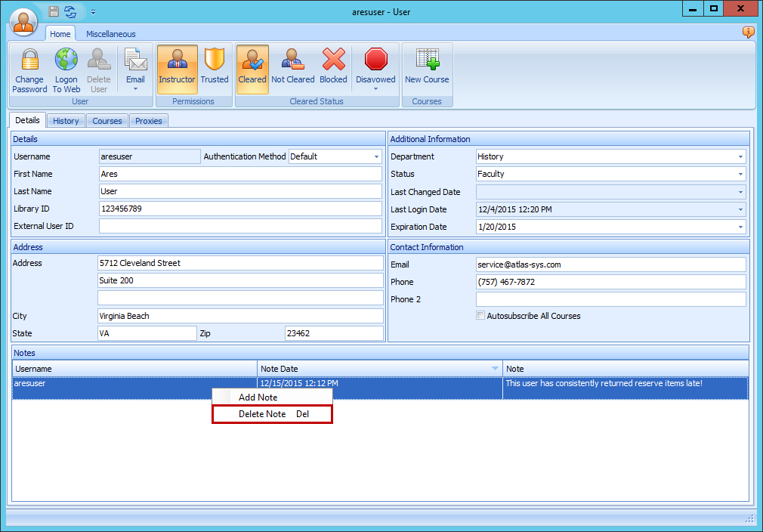The height and width of the screenshot is (532, 763).
Task: Open the Department dropdown list
Action: tap(740, 157)
